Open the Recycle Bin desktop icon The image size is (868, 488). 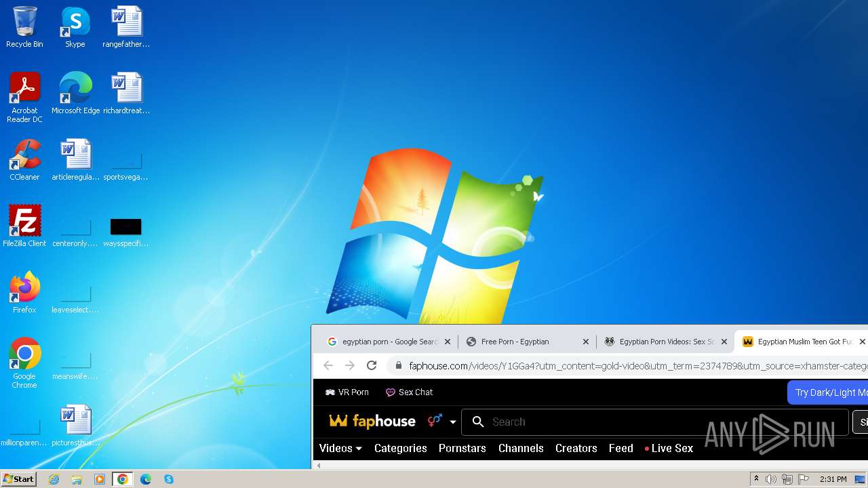coord(24,27)
